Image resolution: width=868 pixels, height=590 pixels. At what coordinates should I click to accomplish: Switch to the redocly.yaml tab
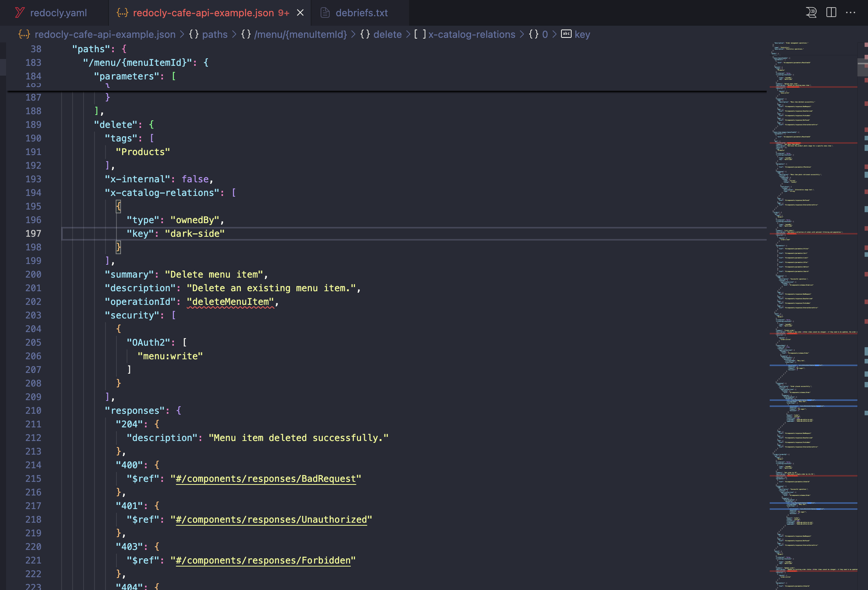[58, 13]
